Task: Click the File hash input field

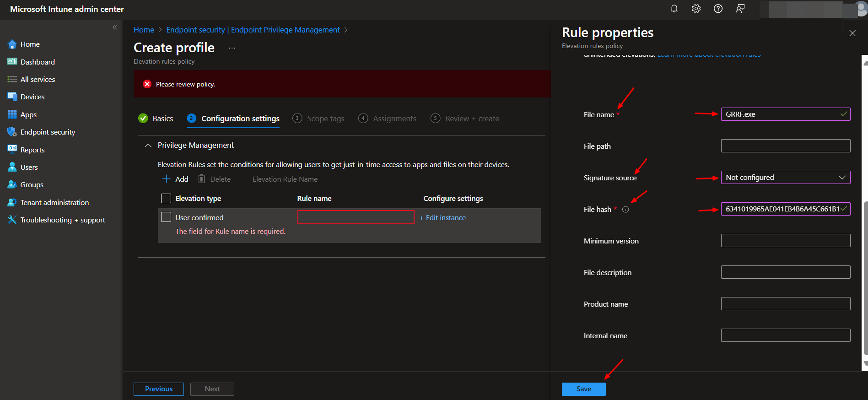Action: 785,209
